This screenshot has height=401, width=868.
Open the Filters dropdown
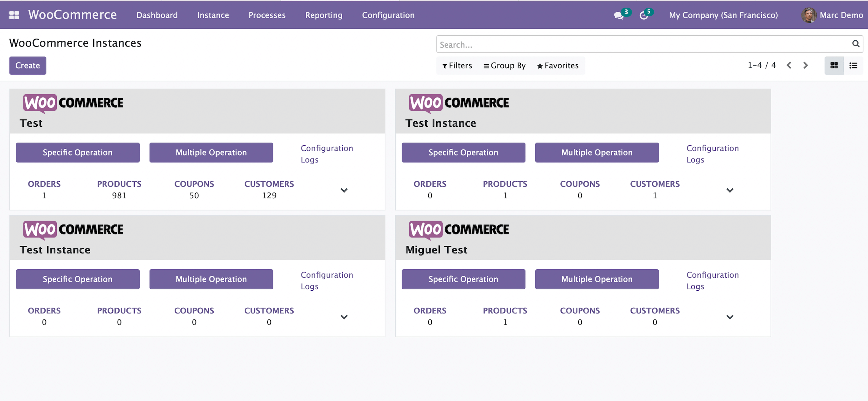457,65
